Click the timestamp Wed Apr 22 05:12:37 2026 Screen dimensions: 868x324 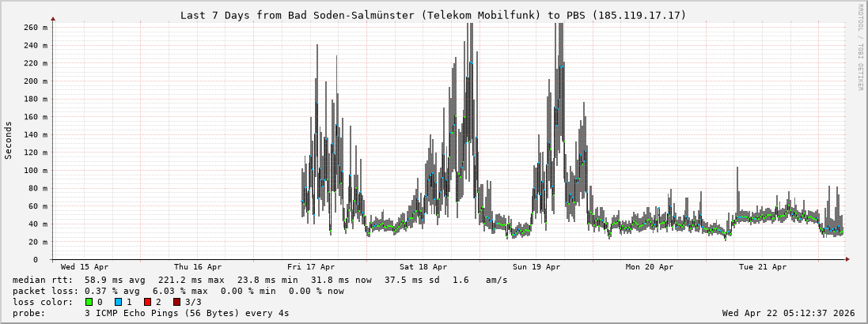point(788,313)
